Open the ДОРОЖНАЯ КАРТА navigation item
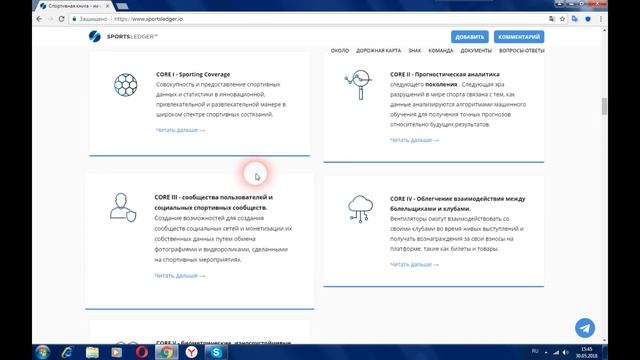Image resolution: width=640 pixels, height=360 pixels. [378, 51]
